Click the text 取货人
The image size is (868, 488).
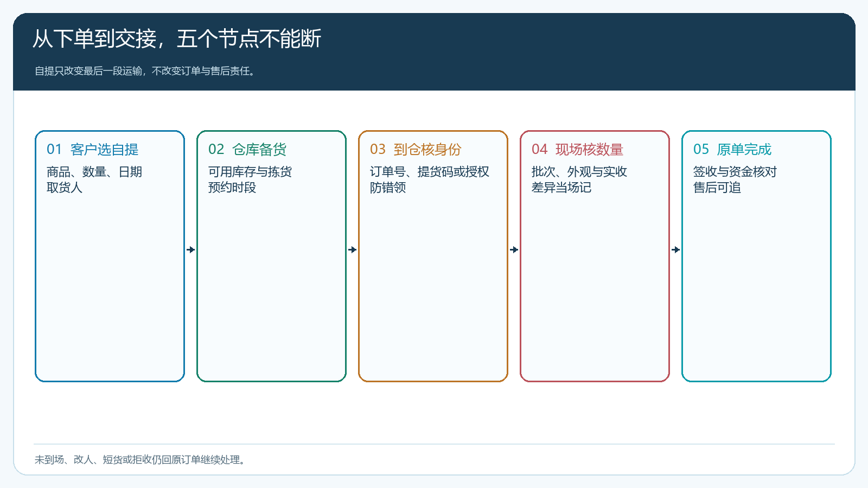tap(65, 188)
